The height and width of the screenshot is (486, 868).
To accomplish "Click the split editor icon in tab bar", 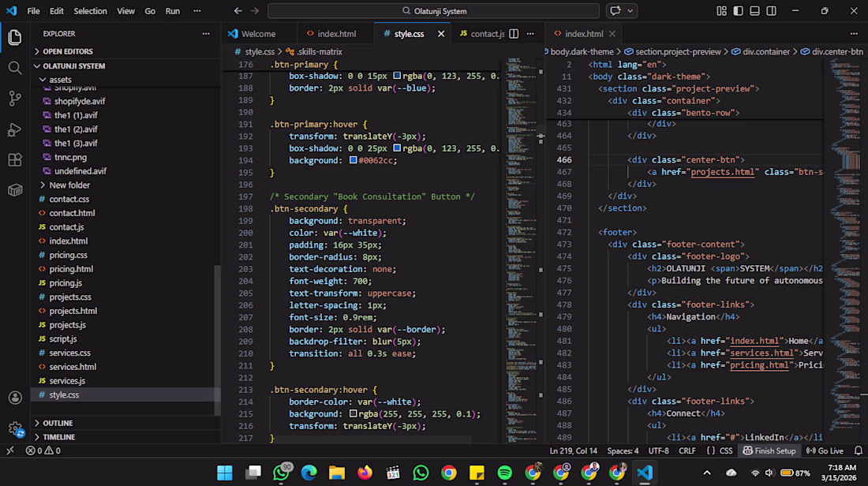I will [514, 34].
